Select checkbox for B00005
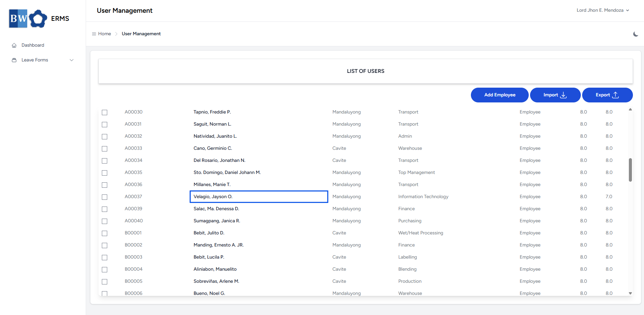The height and width of the screenshot is (315, 644). pos(105,282)
